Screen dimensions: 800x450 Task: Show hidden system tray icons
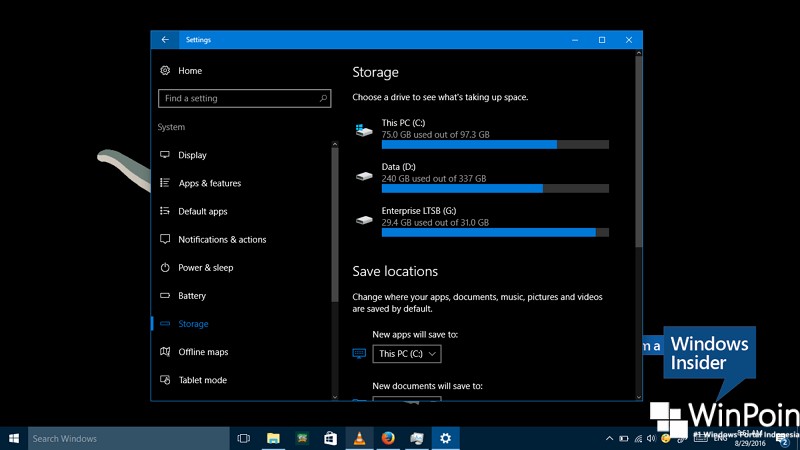click(x=609, y=438)
